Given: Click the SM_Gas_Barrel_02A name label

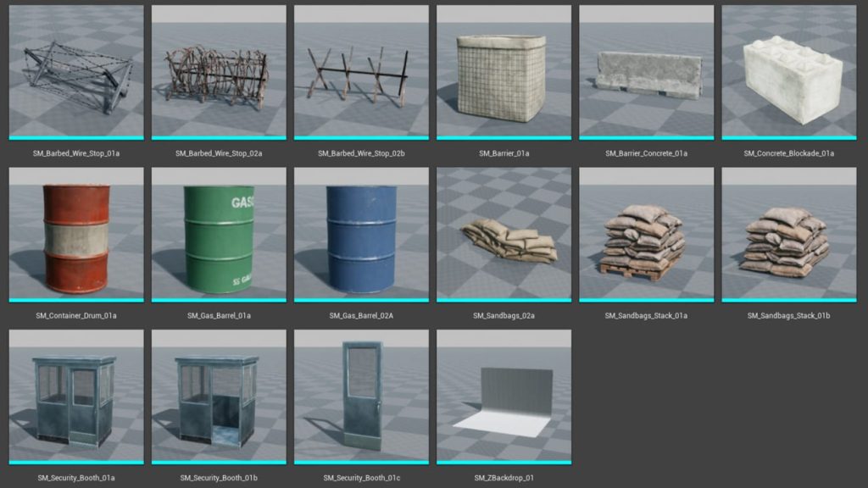Looking at the screenshot, I should coord(361,316).
